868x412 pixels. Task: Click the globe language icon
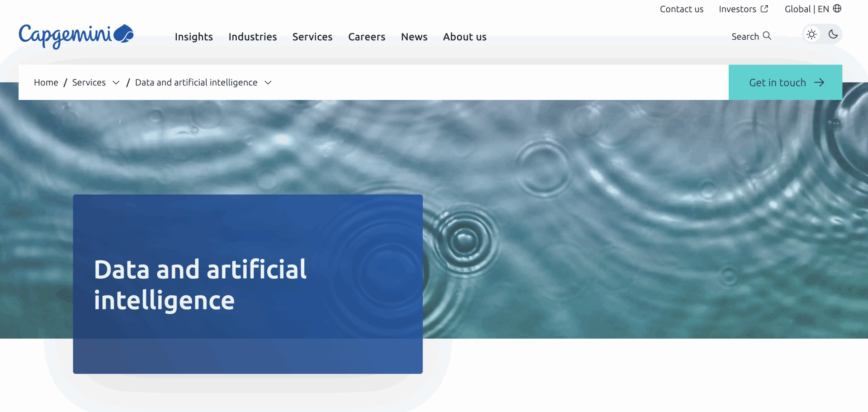(x=837, y=8)
